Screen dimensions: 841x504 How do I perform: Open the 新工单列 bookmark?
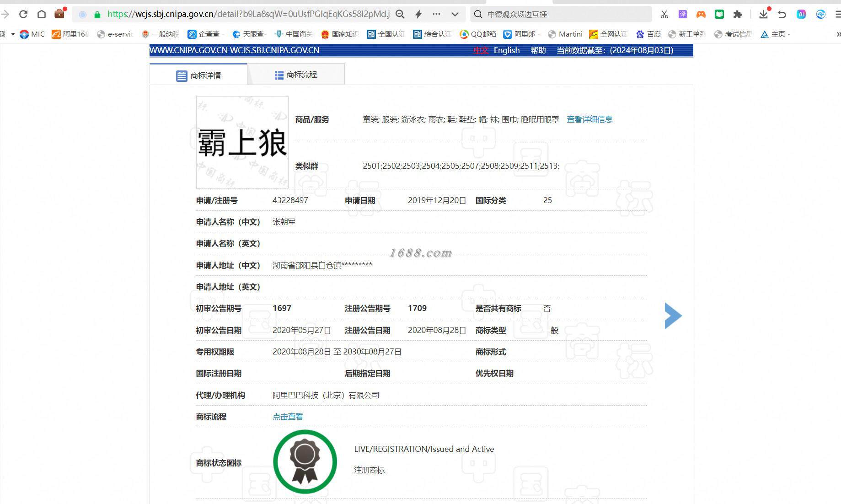pos(687,34)
